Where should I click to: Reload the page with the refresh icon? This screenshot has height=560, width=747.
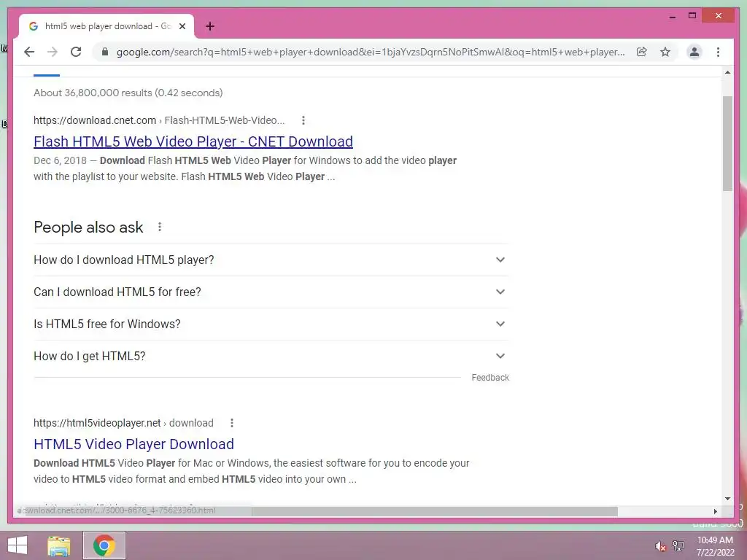(76, 52)
